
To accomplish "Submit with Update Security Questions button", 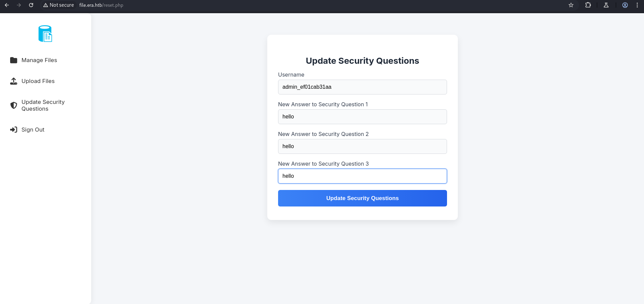I will coord(362,198).
